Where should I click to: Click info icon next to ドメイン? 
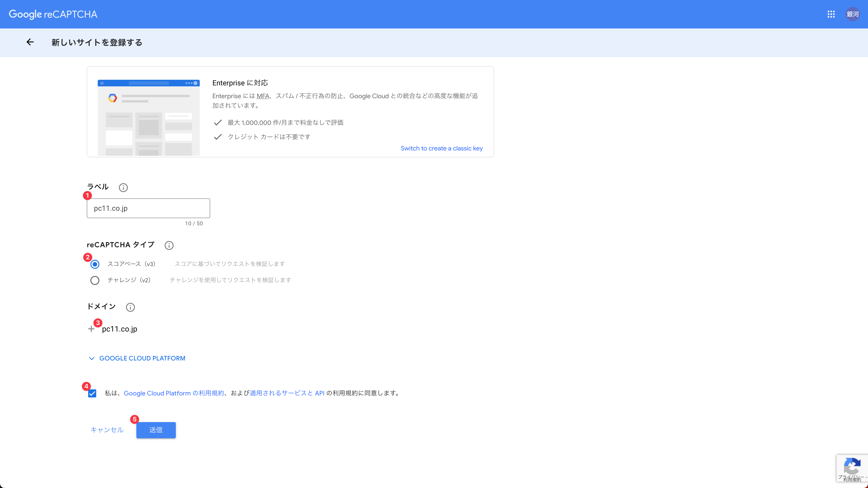(130, 307)
